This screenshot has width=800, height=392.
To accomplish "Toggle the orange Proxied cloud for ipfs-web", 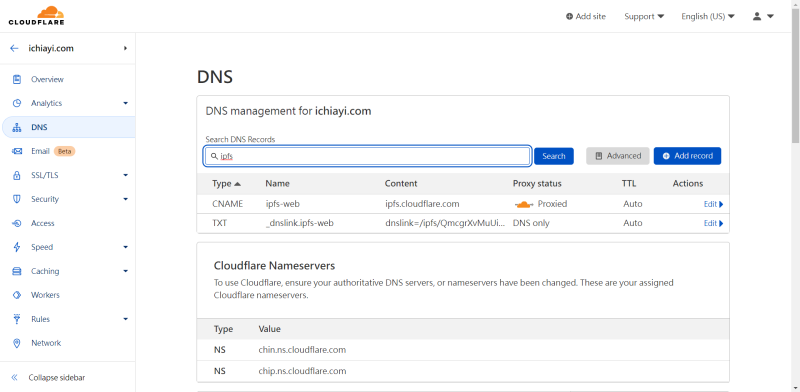I will pyautogui.click(x=524, y=204).
